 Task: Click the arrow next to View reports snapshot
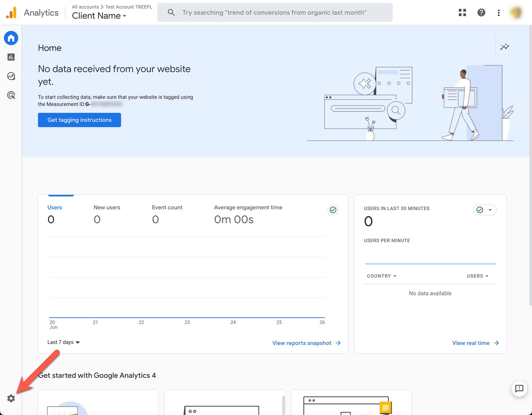click(x=338, y=343)
